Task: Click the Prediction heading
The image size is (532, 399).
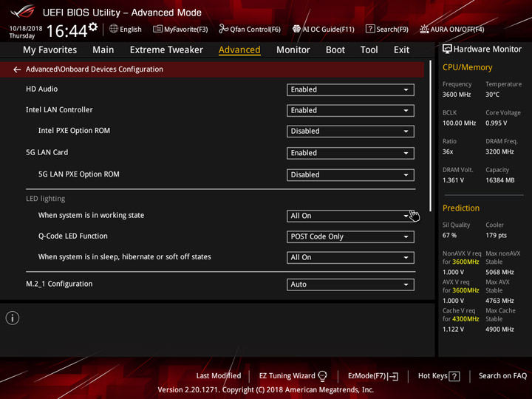Action: (461, 208)
